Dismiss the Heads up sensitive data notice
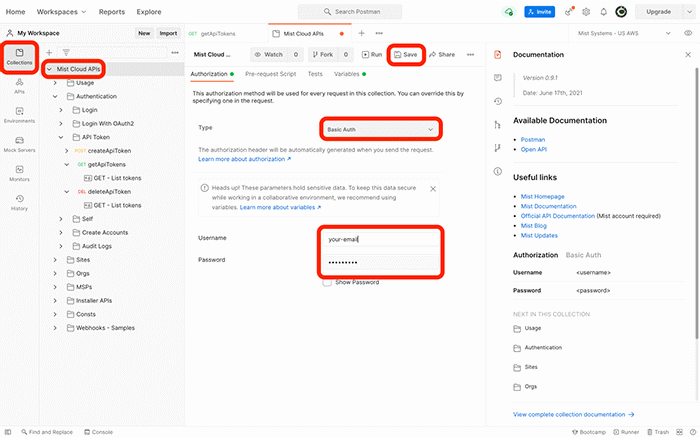 tap(432, 188)
